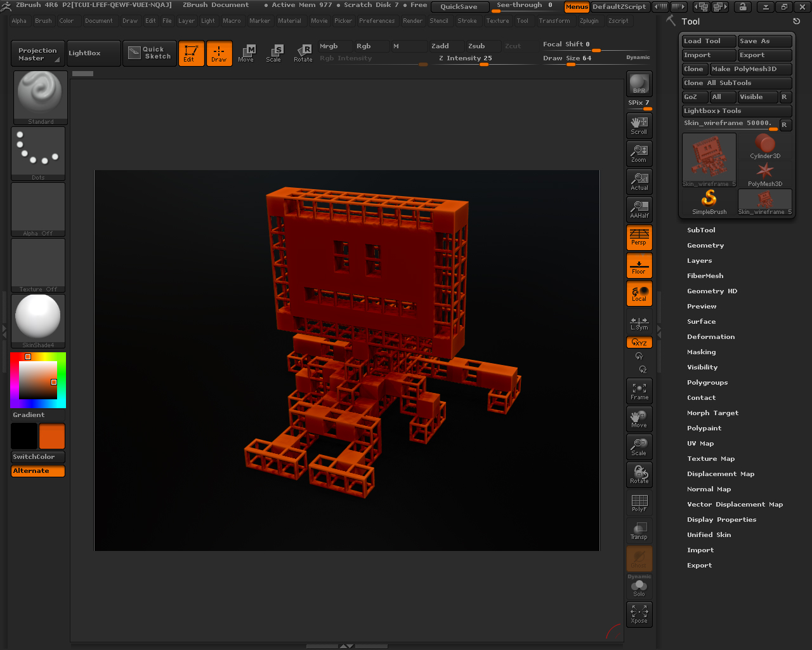Expand the Display Properties section
The height and width of the screenshot is (650, 812).
pos(721,519)
